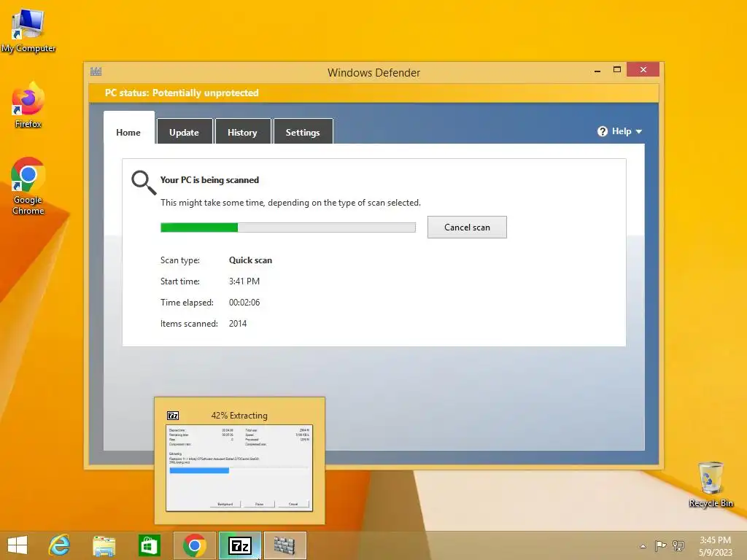Open the Action Center flag icon

click(660, 545)
